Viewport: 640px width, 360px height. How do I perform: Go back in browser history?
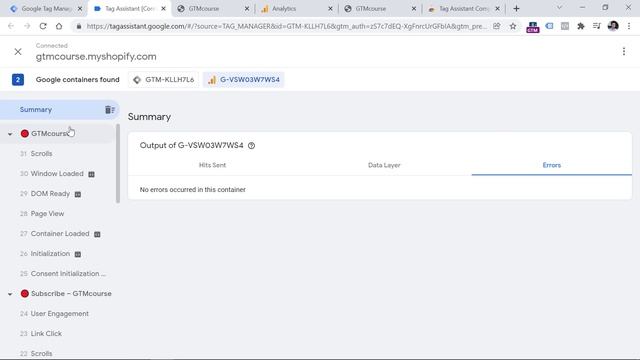pyautogui.click(x=11, y=26)
